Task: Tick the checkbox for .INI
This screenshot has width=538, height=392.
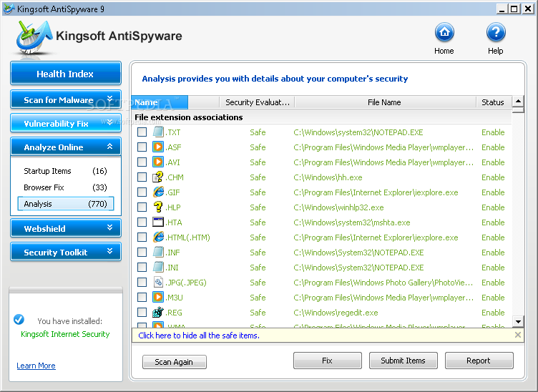Action: tap(142, 267)
